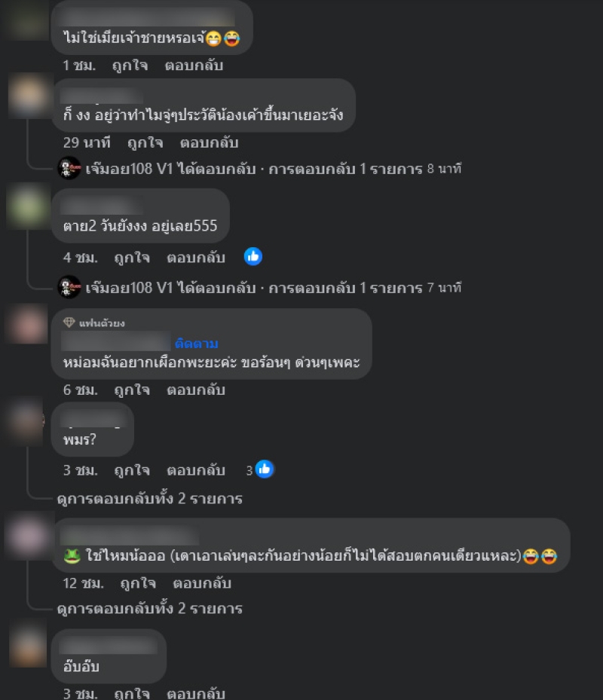603x700 pixels.
Task: Reply to the อ๊บอ๊บ comment
Action: [196, 693]
